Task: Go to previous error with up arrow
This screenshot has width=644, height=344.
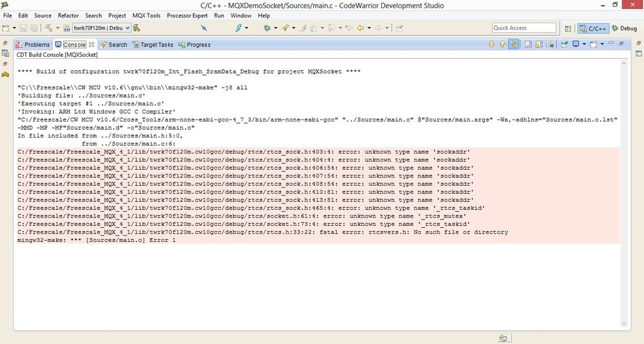Action: [x=502, y=44]
